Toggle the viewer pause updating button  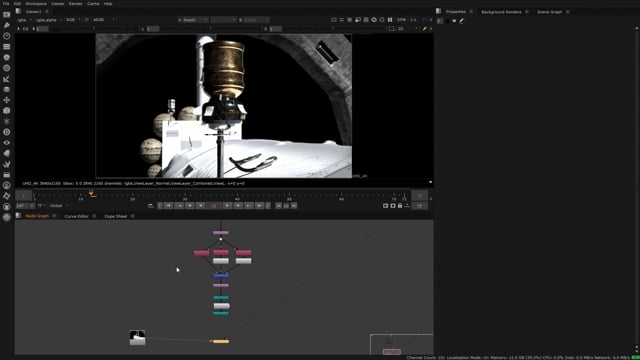[x=390, y=20]
